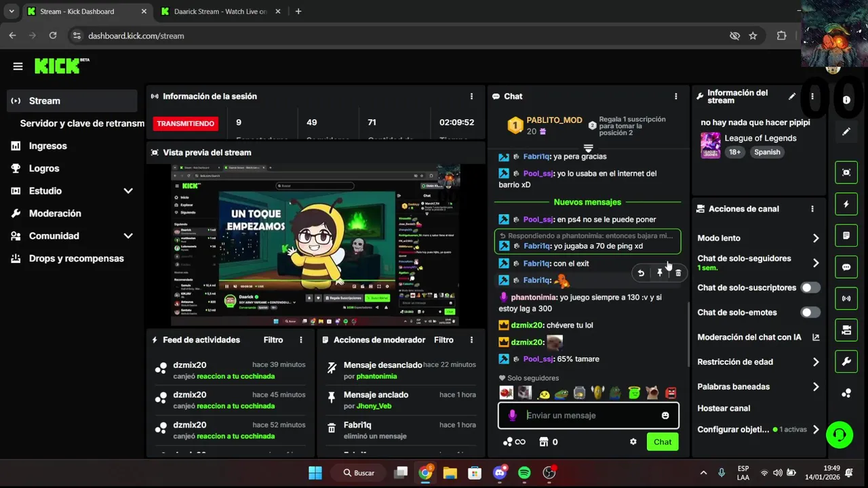Expand the Estudio sidebar section
Viewport: 868px width, 488px height.
[128, 191]
